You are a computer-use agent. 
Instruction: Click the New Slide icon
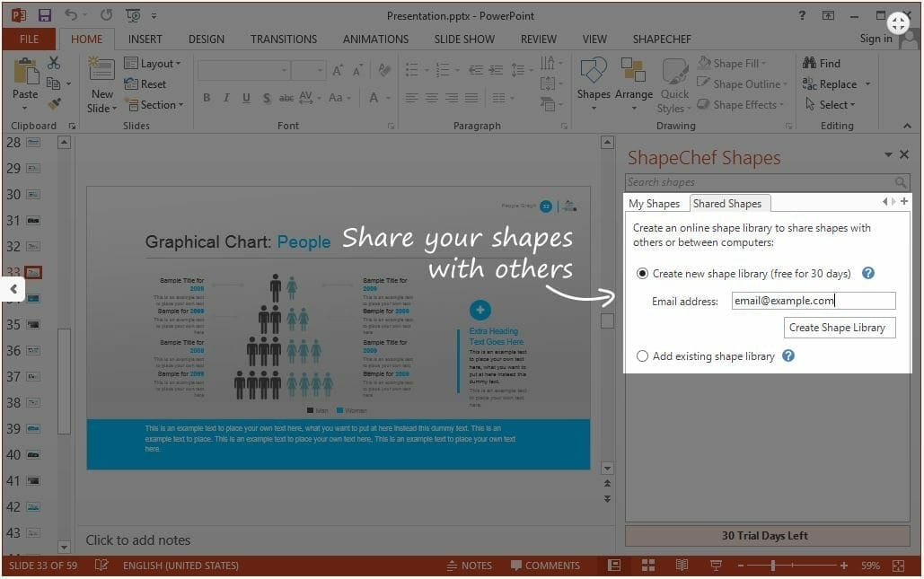tap(101, 73)
